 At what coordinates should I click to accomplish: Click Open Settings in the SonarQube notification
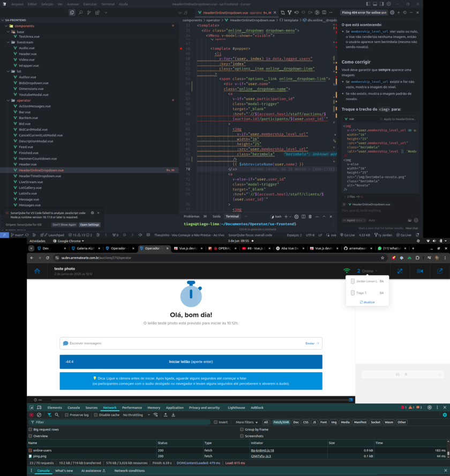89,225
